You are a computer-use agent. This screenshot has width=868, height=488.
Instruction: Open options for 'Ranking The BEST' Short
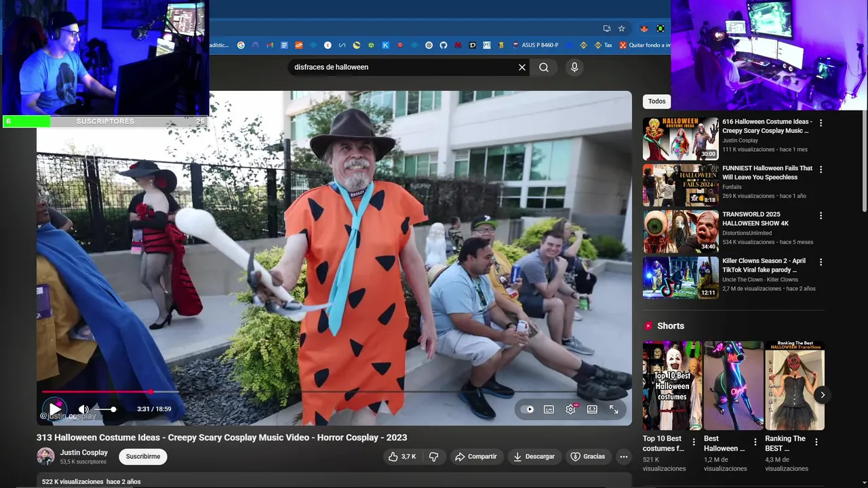816,442
